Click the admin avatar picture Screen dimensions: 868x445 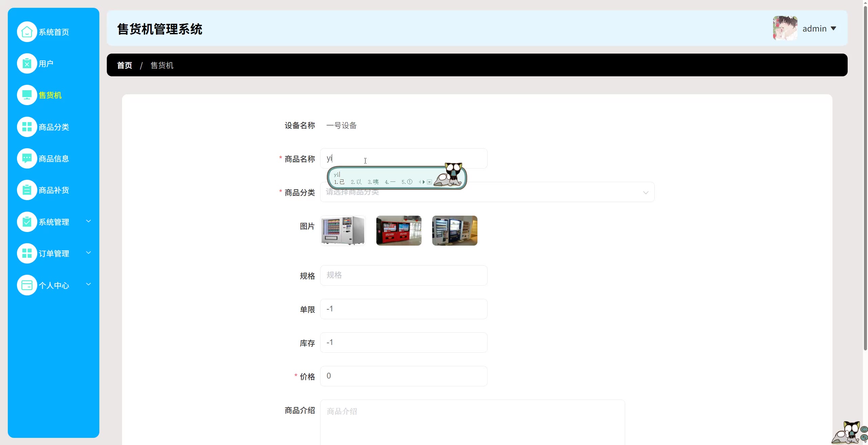785,28
